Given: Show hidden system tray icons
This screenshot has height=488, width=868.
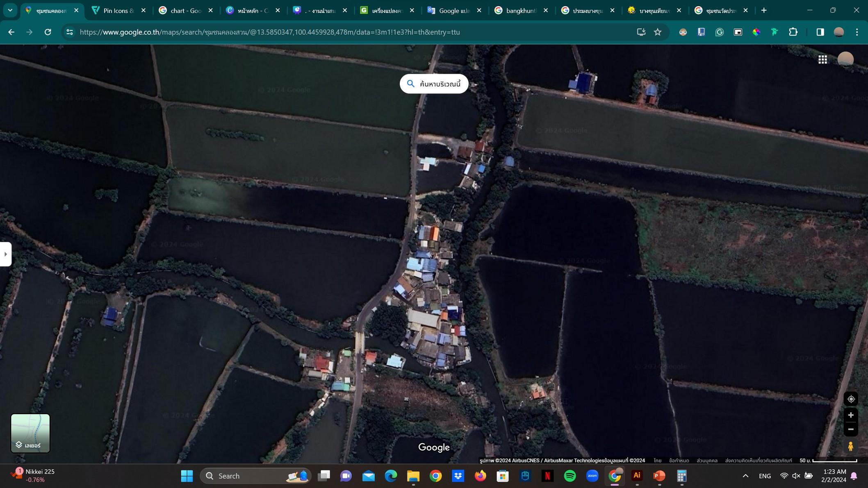Looking at the screenshot, I should coord(745,476).
